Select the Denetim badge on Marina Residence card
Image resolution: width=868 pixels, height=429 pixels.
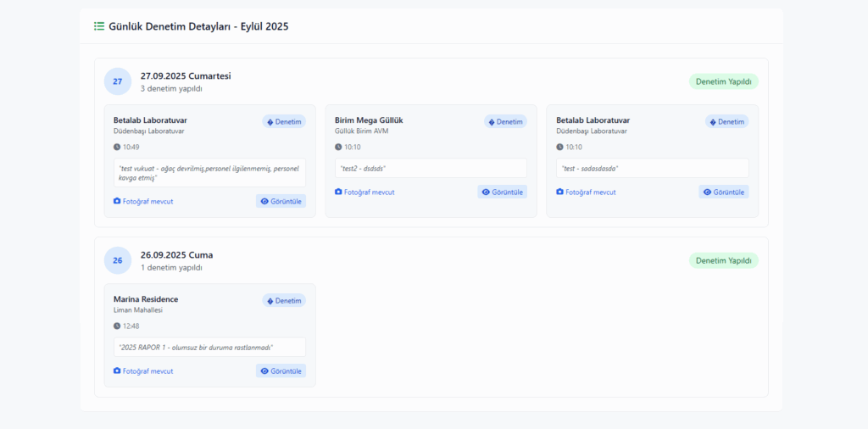284,300
